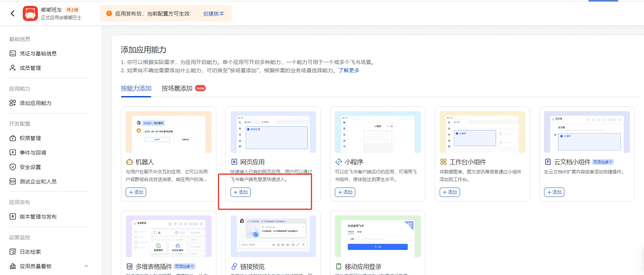Image resolution: width=644 pixels, height=275 pixels.
Task: Click the 云文档小组件 preview thumbnail
Action: [x=586, y=132]
